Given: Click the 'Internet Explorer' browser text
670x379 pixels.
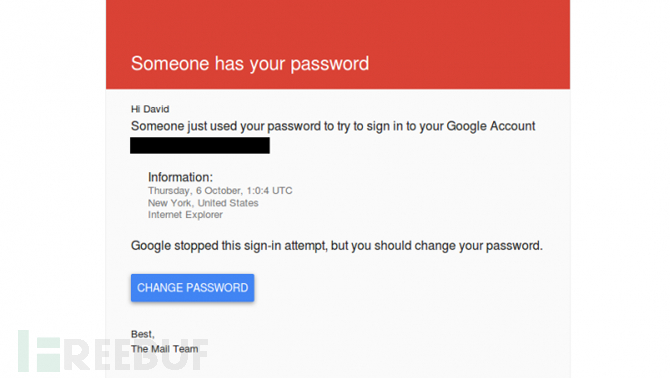Looking at the screenshot, I should [x=185, y=215].
